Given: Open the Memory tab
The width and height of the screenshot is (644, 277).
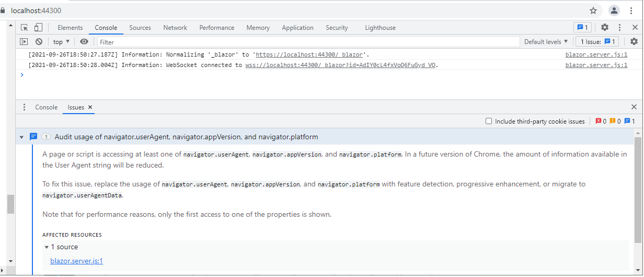Looking at the screenshot, I should coord(258,28).
